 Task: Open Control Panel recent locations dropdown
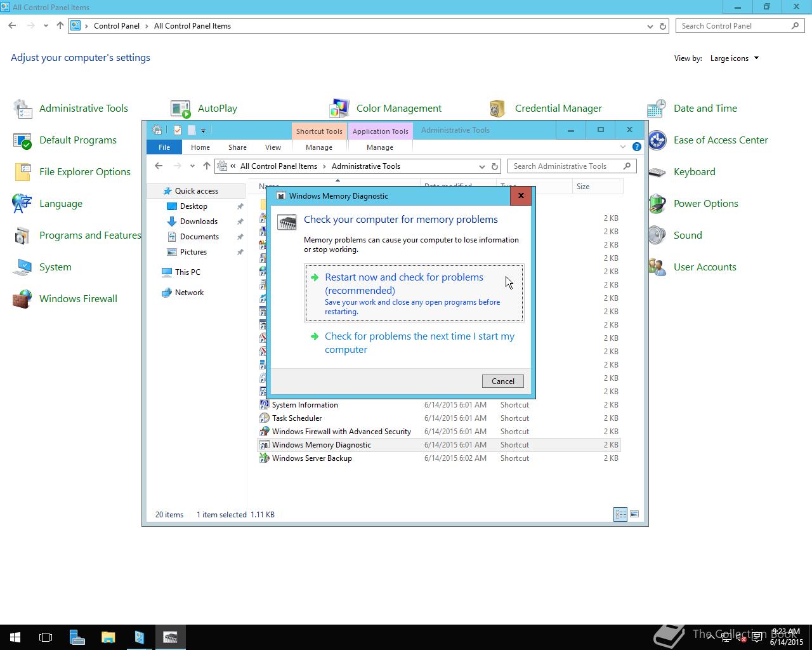tap(46, 26)
